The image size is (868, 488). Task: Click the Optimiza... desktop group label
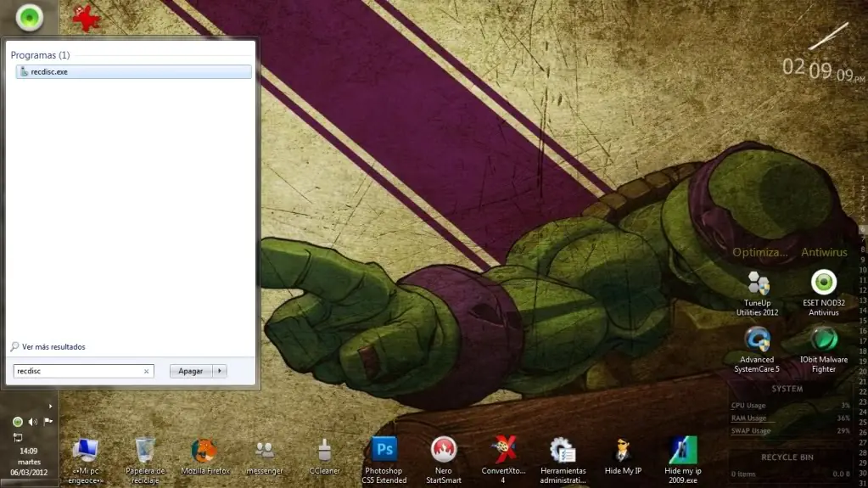click(x=759, y=253)
